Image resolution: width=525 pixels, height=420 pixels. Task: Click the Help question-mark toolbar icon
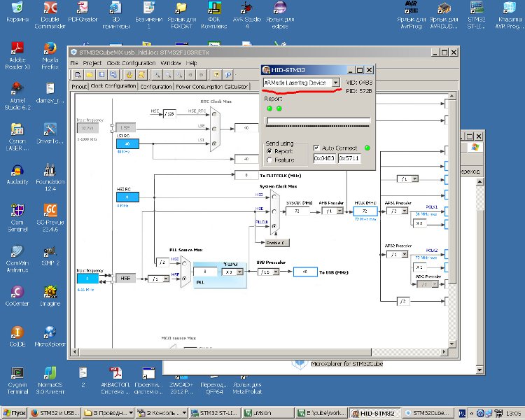click(216, 74)
